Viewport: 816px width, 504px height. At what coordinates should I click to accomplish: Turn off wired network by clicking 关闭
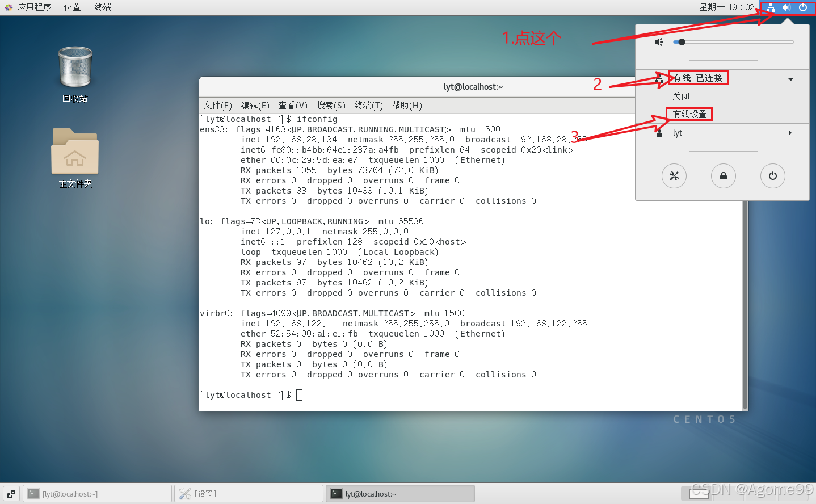[682, 95]
